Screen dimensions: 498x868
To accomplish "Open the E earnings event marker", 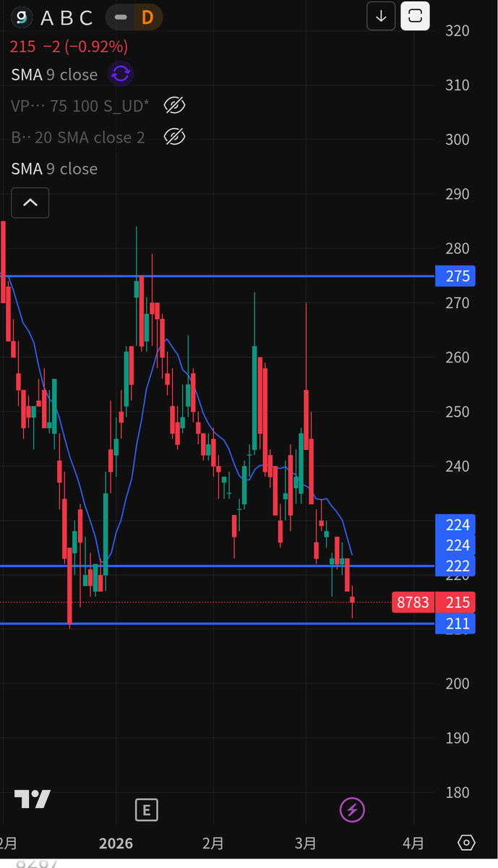I will pos(147,809).
